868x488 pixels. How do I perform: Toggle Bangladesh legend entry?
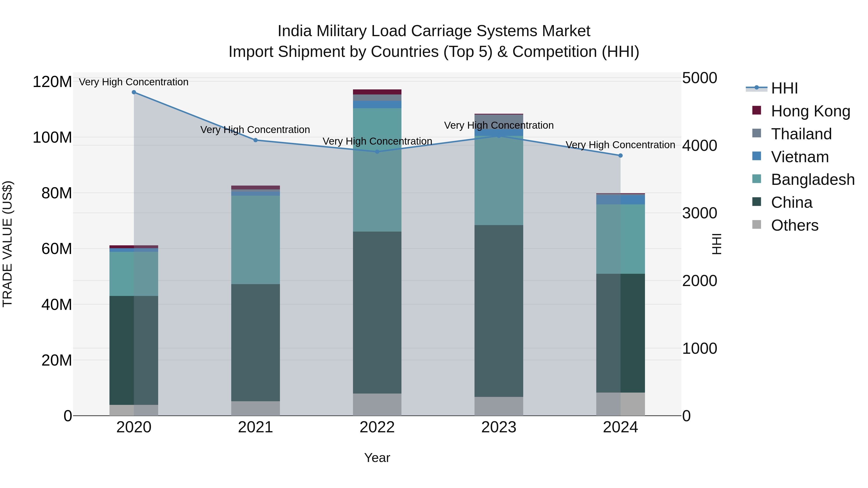coord(803,180)
